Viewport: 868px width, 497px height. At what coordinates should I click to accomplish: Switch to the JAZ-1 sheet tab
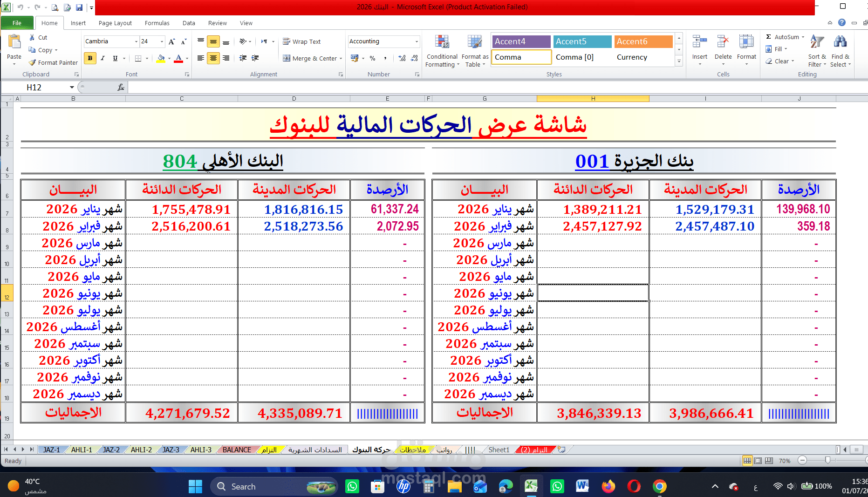click(x=51, y=449)
